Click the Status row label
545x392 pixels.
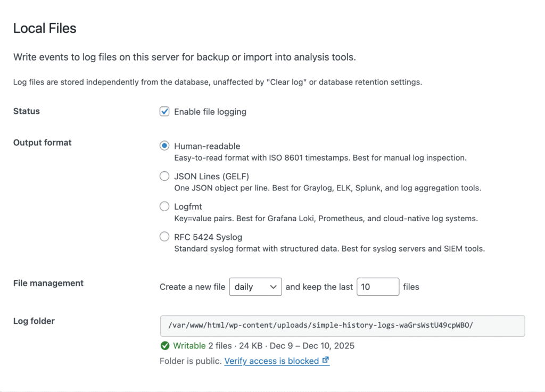pos(27,111)
